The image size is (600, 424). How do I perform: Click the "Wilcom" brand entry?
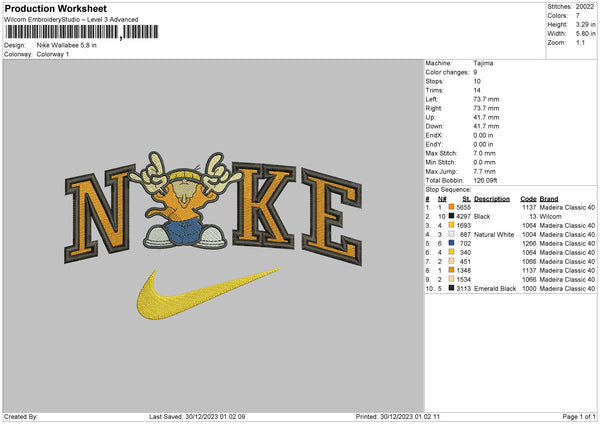(x=551, y=217)
